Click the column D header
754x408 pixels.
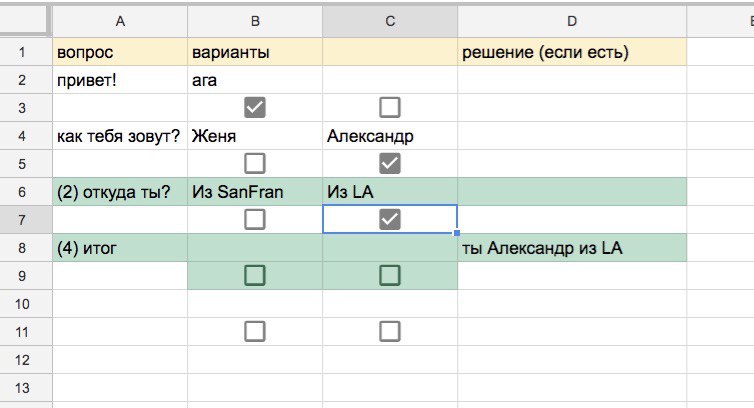pos(571,21)
